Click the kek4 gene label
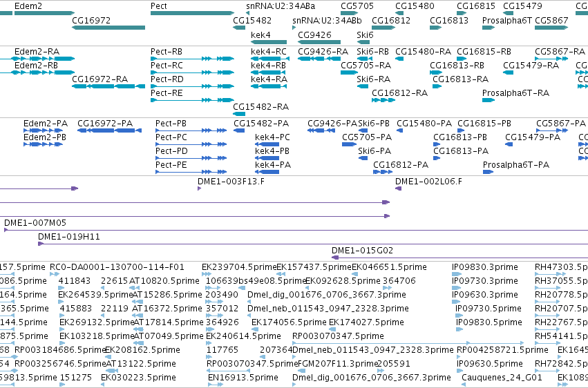Viewport: 588px width, 388px height. pos(260,35)
